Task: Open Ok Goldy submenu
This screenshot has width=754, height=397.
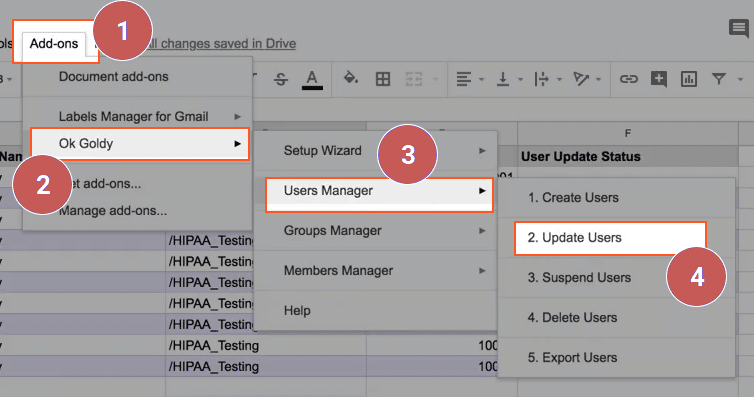Action: 140,144
